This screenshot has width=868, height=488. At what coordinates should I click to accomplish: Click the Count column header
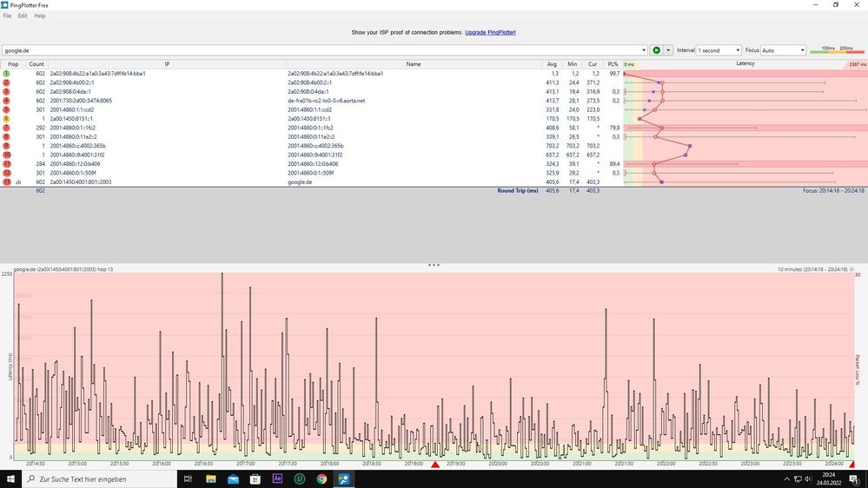(x=36, y=64)
